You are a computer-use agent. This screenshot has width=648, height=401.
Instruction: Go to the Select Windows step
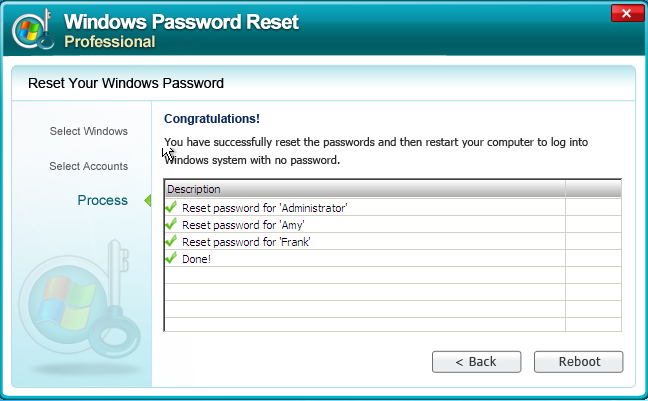(88, 131)
